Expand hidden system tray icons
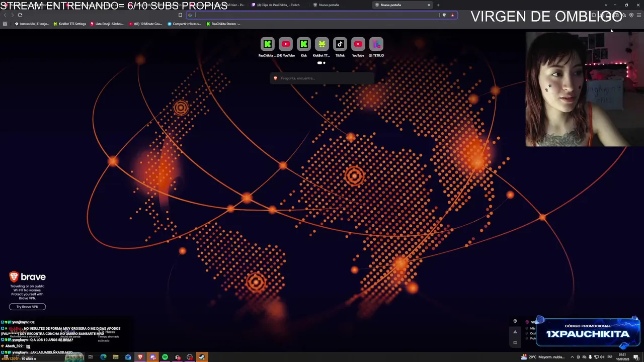 (x=572, y=357)
